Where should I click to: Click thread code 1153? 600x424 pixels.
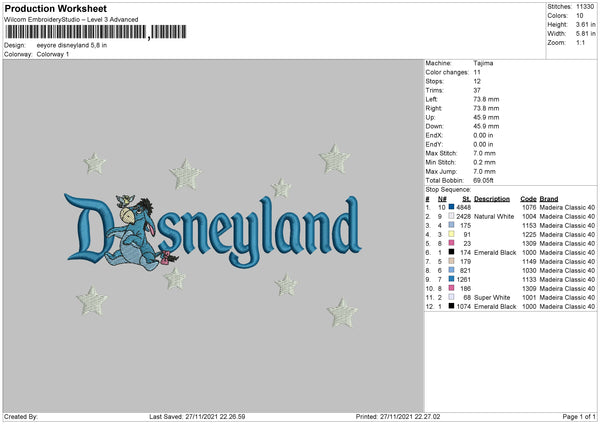pyautogui.click(x=529, y=225)
